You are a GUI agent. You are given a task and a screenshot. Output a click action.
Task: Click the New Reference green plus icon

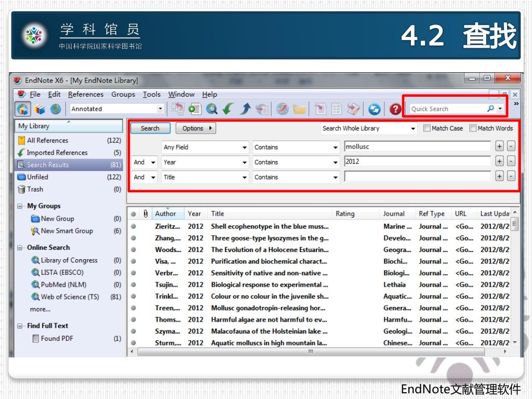(x=195, y=109)
